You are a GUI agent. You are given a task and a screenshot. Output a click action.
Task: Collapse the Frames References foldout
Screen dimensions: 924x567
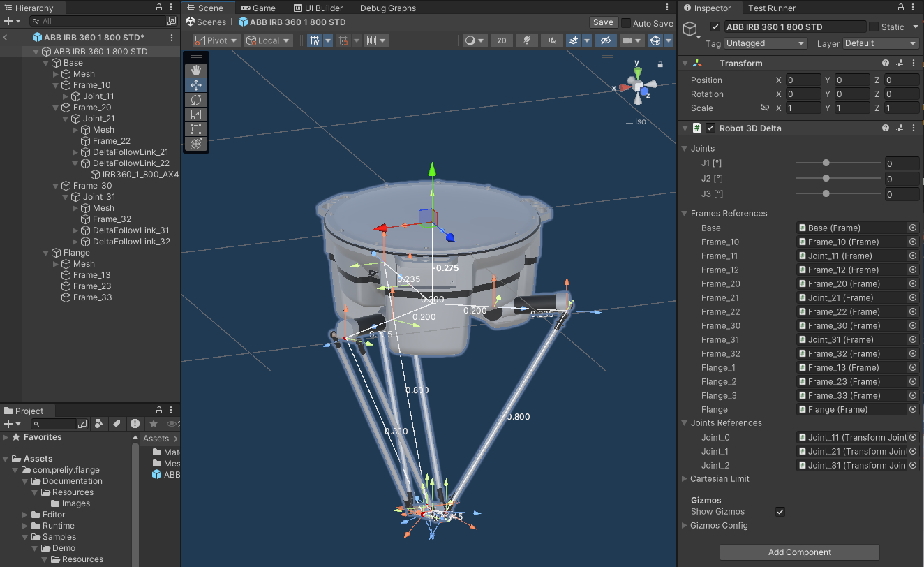click(685, 214)
